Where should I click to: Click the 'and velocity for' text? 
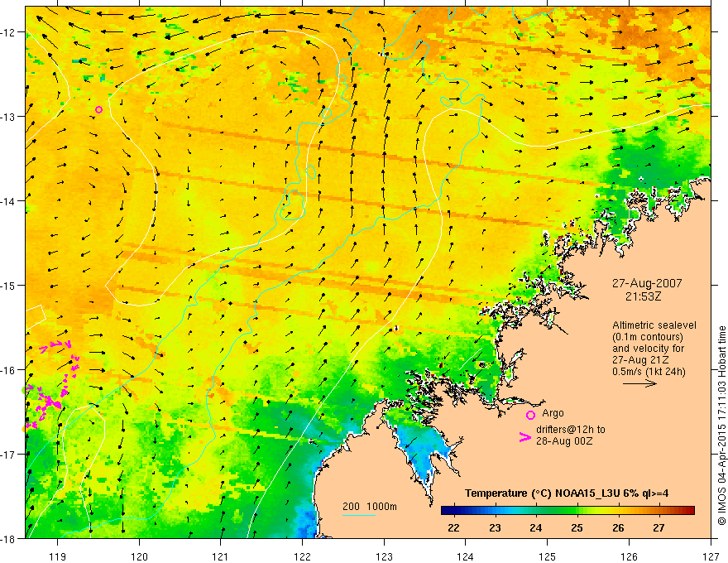tap(648, 349)
